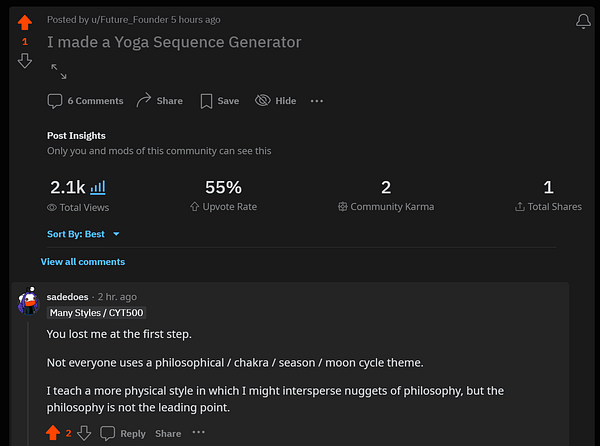
Task: Click the notification bell icon
Action: [x=584, y=21]
